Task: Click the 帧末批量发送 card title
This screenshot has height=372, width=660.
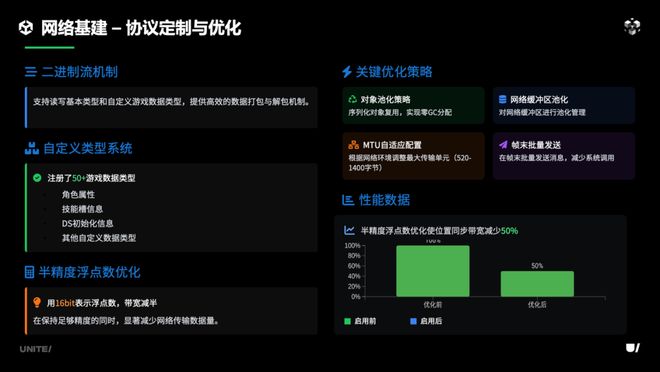Action: [x=536, y=145]
